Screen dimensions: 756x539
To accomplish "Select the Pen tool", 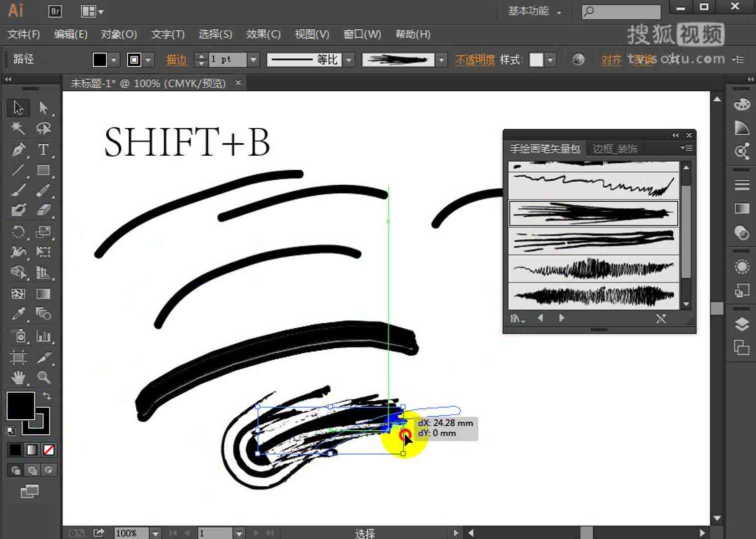I will pyautogui.click(x=18, y=149).
